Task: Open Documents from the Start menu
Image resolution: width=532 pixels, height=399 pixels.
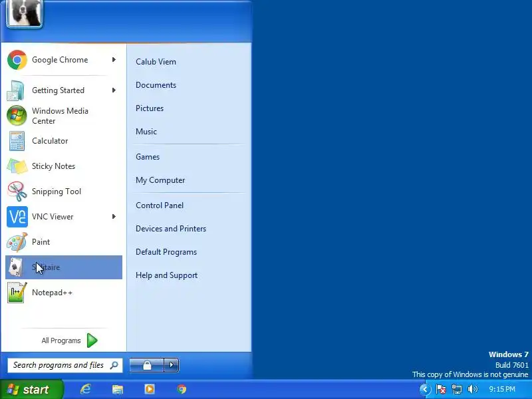Action: pos(156,85)
